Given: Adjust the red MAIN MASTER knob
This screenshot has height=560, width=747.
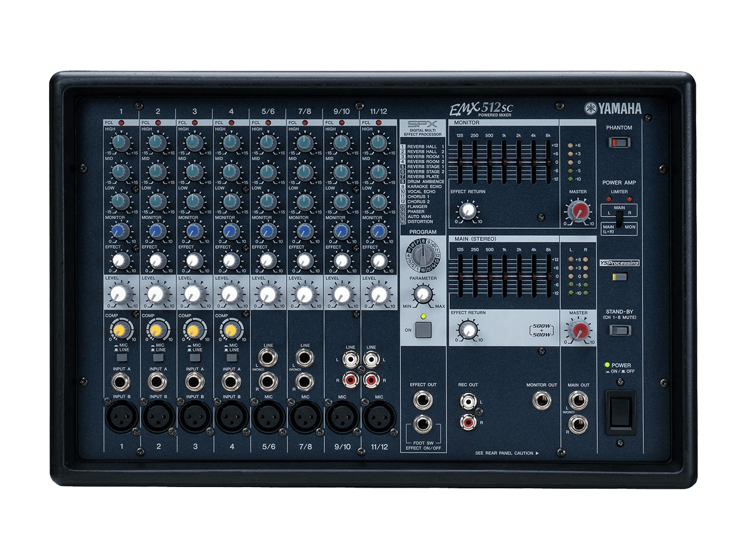Looking at the screenshot, I should point(579,331).
